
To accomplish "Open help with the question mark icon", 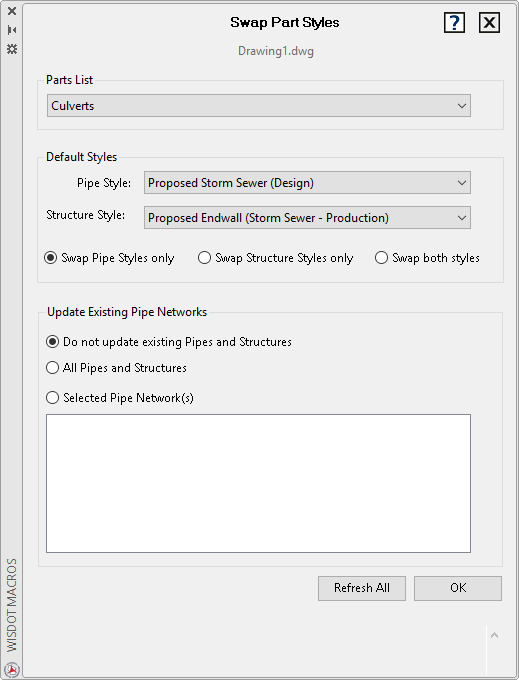I will [454, 23].
